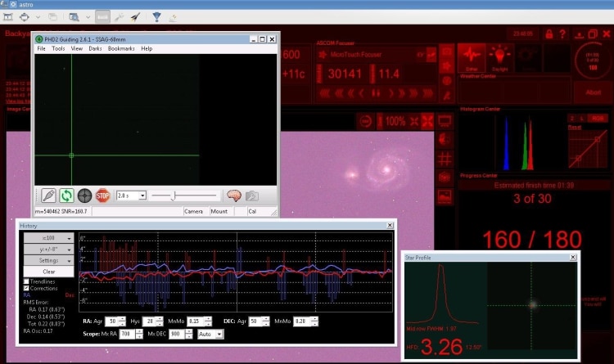614x364 pixels.
Task: Open the PHD2 Bookmarks menu
Action: [x=121, y=48]
